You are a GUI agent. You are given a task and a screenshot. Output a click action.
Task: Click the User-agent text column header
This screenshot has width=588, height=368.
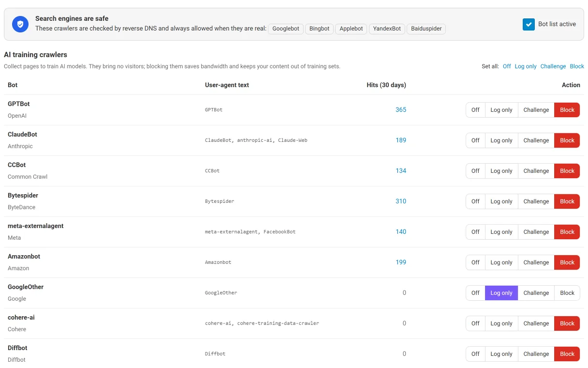coord(227,85)
